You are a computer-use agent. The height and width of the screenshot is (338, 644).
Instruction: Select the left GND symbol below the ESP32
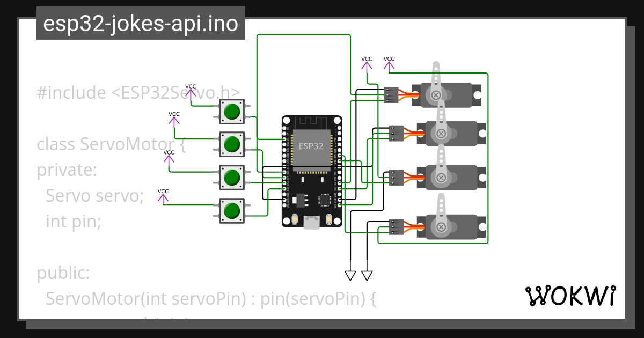350,275
